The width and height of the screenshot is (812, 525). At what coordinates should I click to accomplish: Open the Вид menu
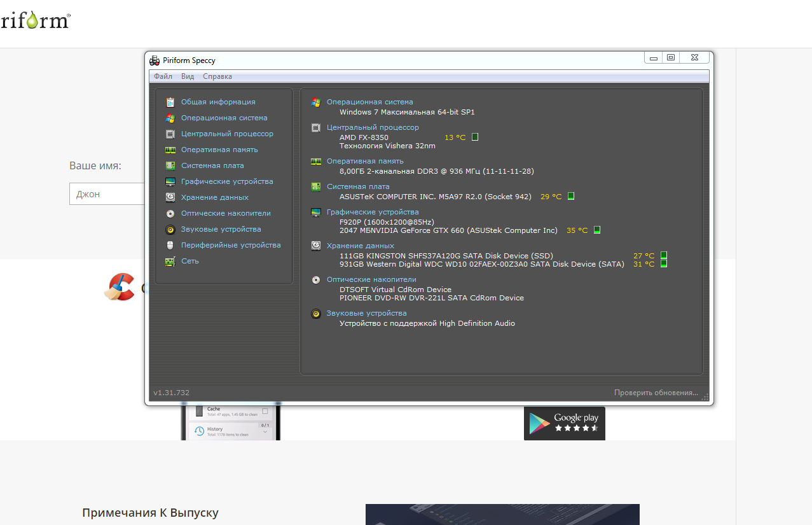coord(188,76)
